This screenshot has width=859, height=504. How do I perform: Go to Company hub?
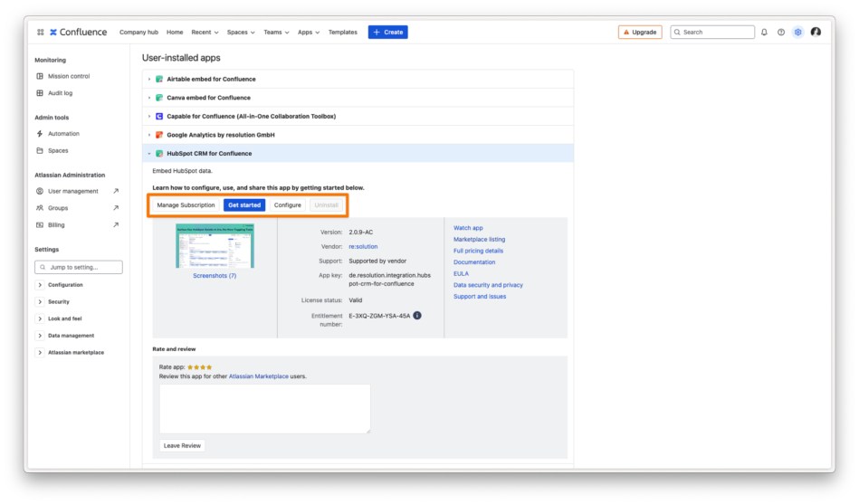point(138,33)
